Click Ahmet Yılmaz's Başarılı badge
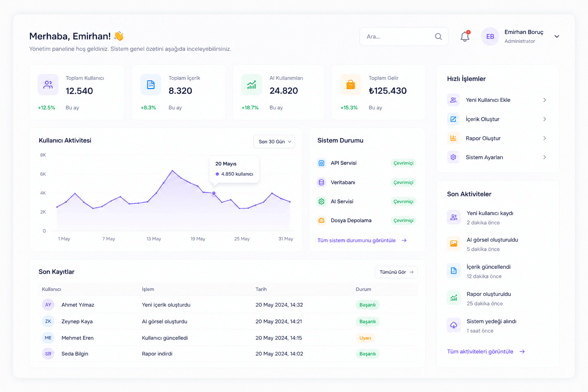588x392 pixels. click(367, 305)
